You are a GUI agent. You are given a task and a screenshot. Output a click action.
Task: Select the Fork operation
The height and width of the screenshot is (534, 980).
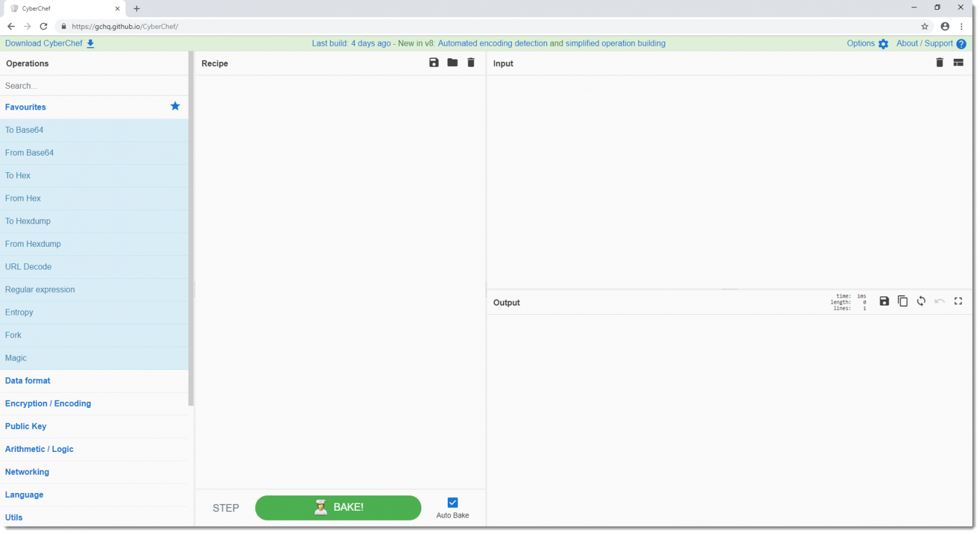(94, 335)
